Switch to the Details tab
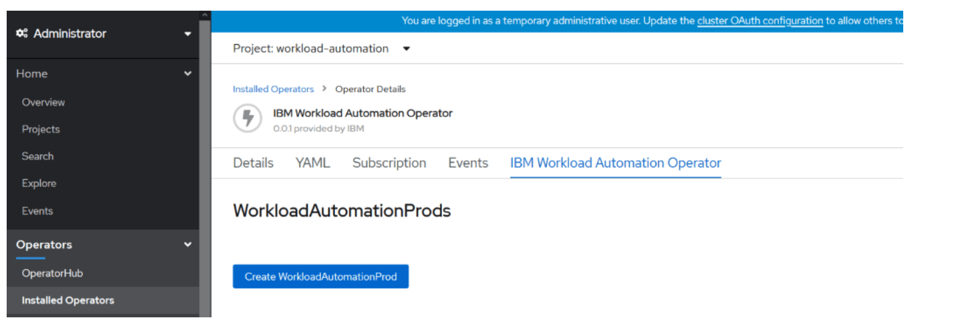980x330 pixels. tap(253, 163)
